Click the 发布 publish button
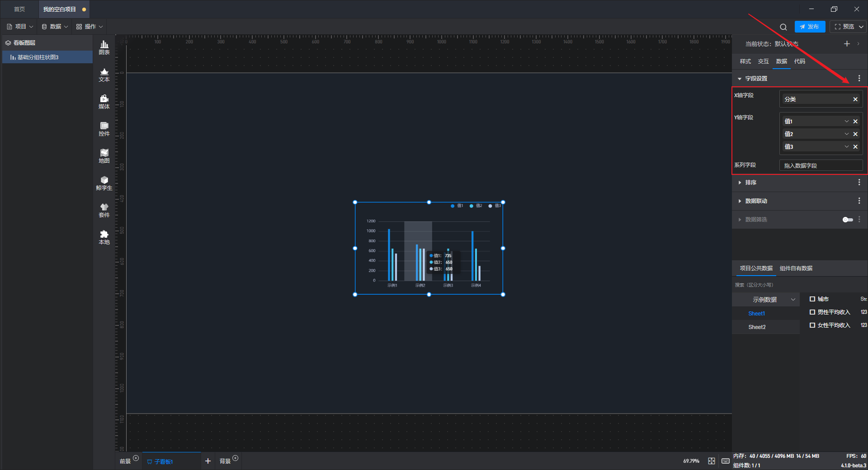The image size is (868, 470). coord(810,27)
